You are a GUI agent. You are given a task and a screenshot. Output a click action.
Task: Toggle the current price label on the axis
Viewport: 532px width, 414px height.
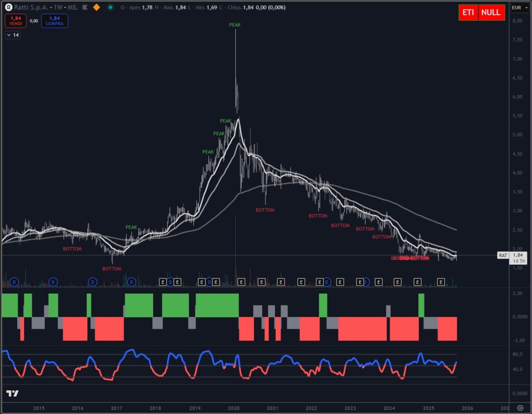[519, 256]
